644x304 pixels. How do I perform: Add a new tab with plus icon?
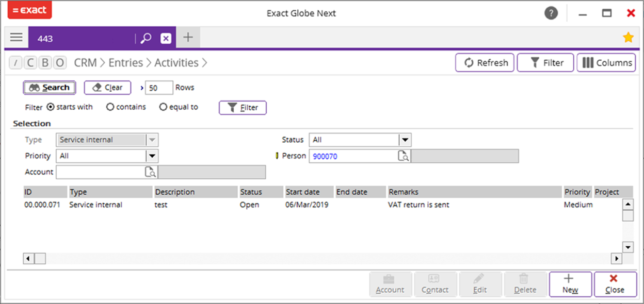coord(188,38)
